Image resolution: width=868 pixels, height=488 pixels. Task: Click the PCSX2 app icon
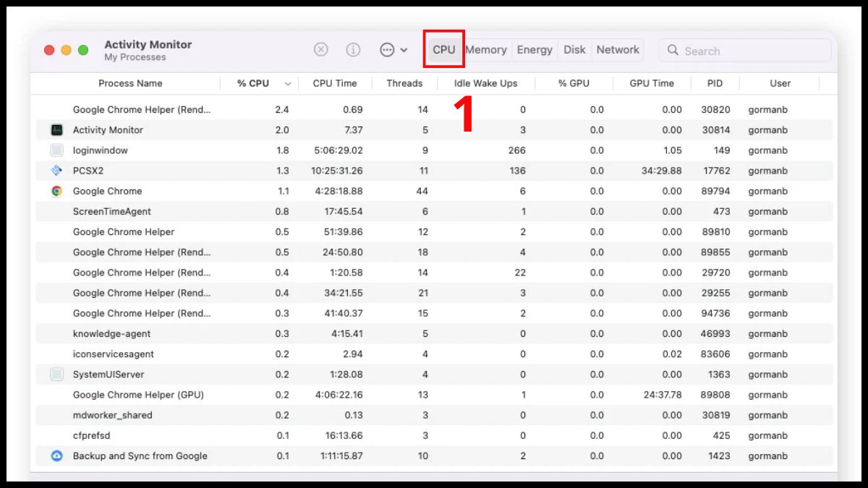point(57,171)
